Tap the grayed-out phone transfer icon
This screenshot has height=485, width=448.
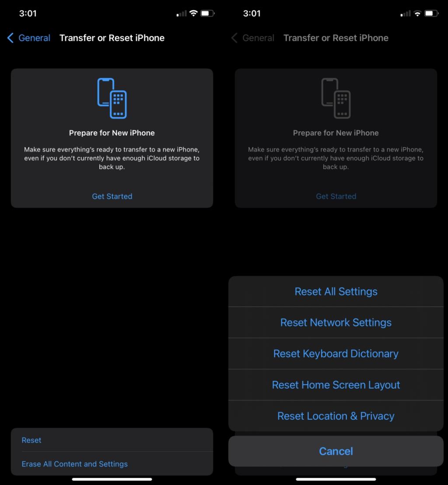tap(336, 97)
